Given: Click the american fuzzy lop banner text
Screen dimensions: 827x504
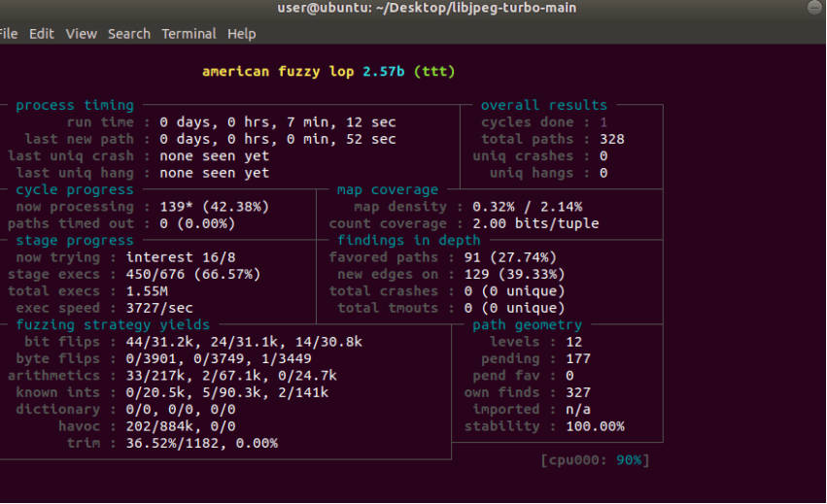Looking at the screenshot, I should (x=327, y=72).
